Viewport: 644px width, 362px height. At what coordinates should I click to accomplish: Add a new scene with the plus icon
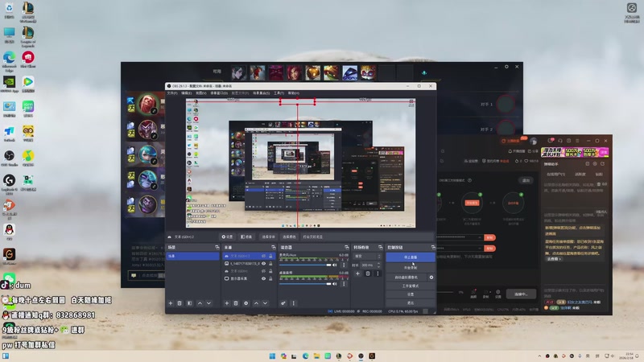170,303
